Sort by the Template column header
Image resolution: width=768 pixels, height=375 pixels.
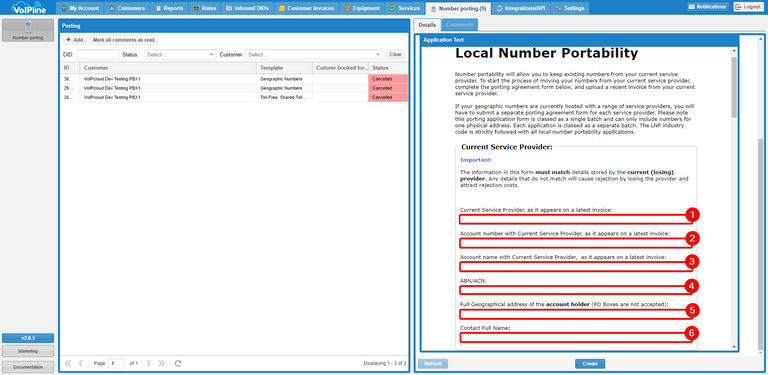285,68
